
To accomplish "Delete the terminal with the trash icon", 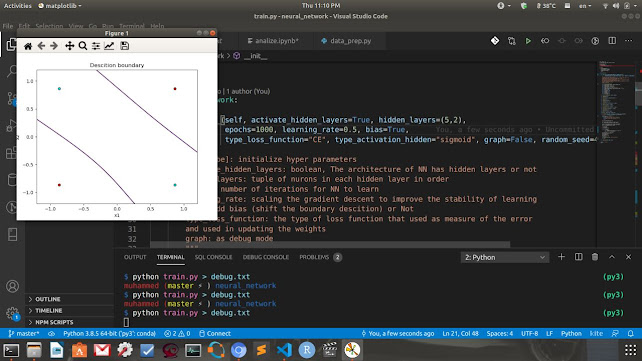I will point(595,257).
